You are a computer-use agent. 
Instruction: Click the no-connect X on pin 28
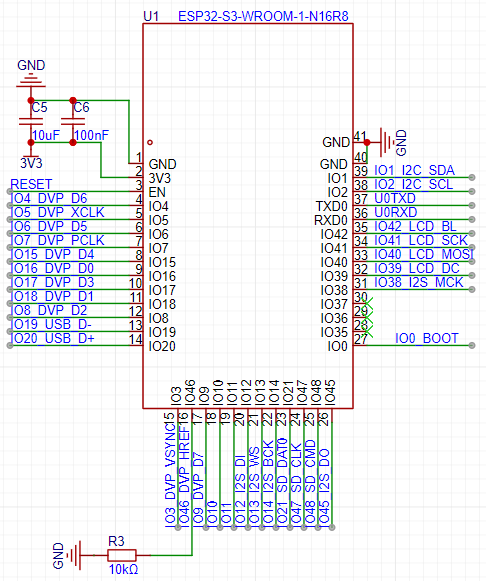[x=367, y=331]
